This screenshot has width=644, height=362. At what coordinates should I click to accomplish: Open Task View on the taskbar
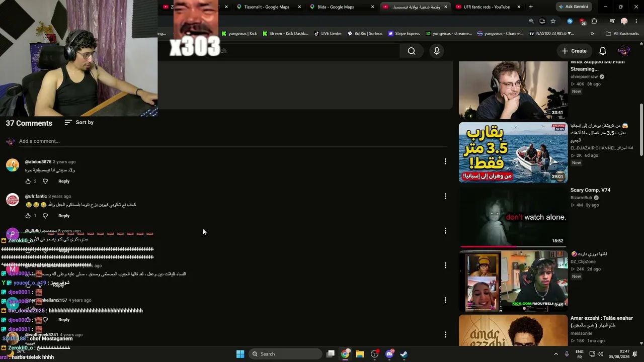pos(331,354)
